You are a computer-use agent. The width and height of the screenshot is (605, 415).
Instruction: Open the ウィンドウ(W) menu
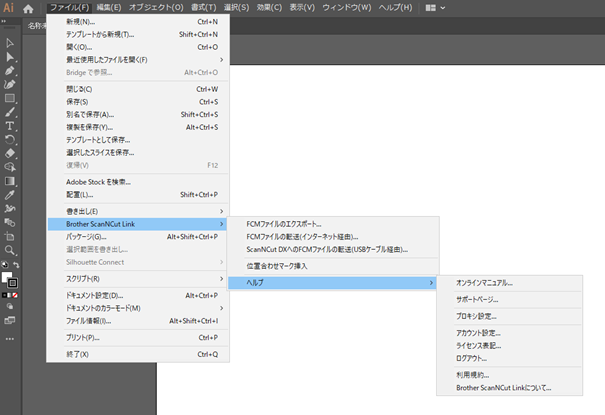(x=347, y=8)
